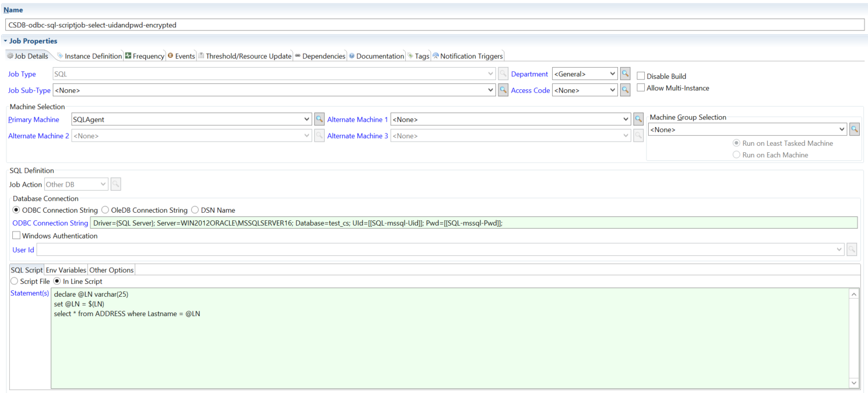This screenshot has height=393, width=868.
Task: Open the Instance Definition tab
Action: tap(89, 56)
